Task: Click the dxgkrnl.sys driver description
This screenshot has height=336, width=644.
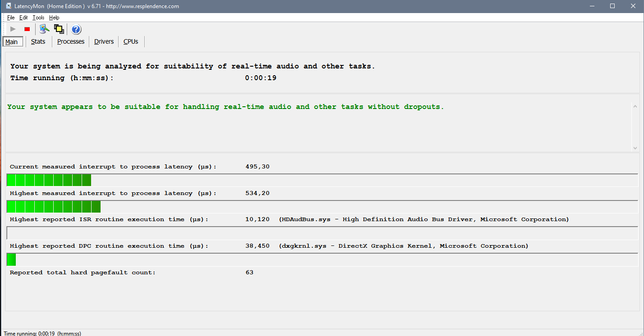Action: (404, 246)
